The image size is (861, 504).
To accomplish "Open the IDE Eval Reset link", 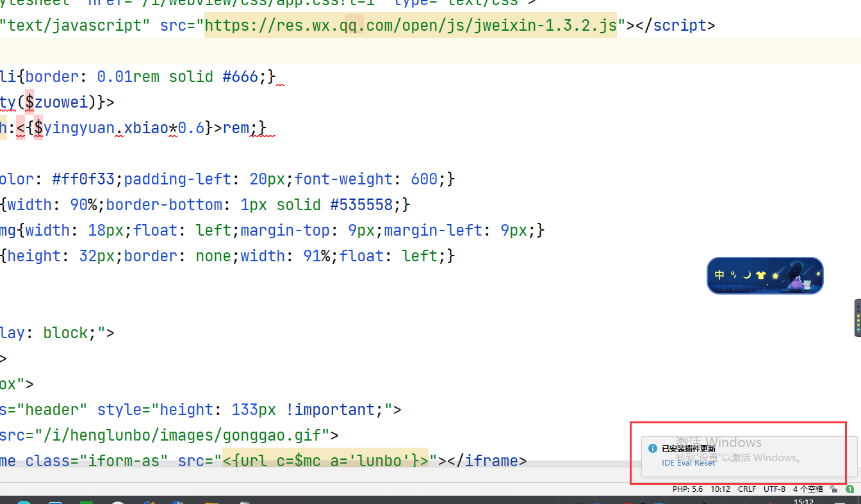I will coord(688,462).
